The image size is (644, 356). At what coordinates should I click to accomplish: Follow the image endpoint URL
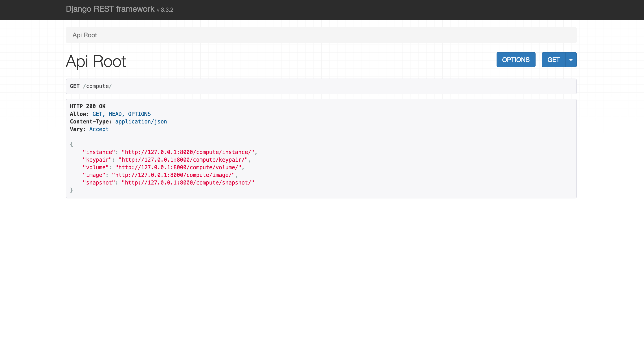click(175, 175)
